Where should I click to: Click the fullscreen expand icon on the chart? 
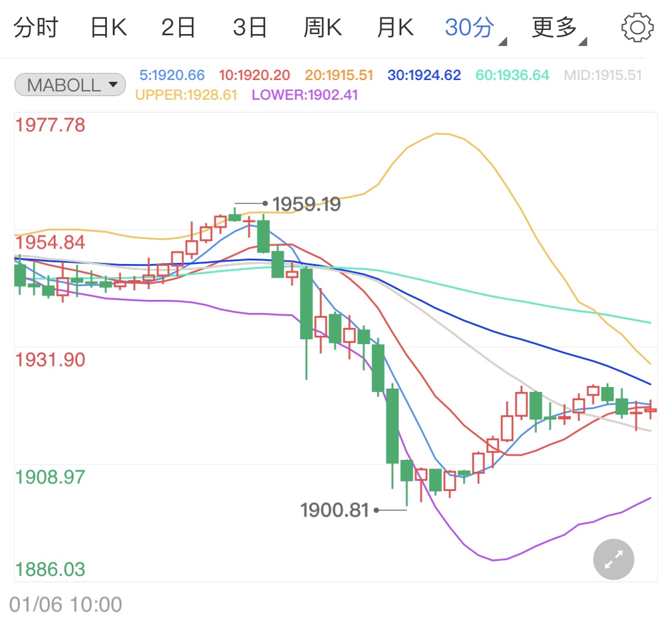click(613, 559)
